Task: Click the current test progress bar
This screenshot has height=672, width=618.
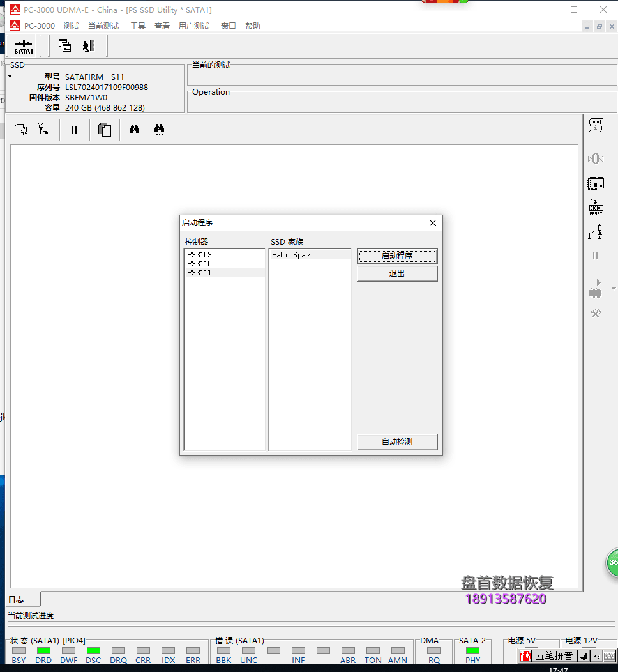Action: pyautogui.click(x=311, y=626)
